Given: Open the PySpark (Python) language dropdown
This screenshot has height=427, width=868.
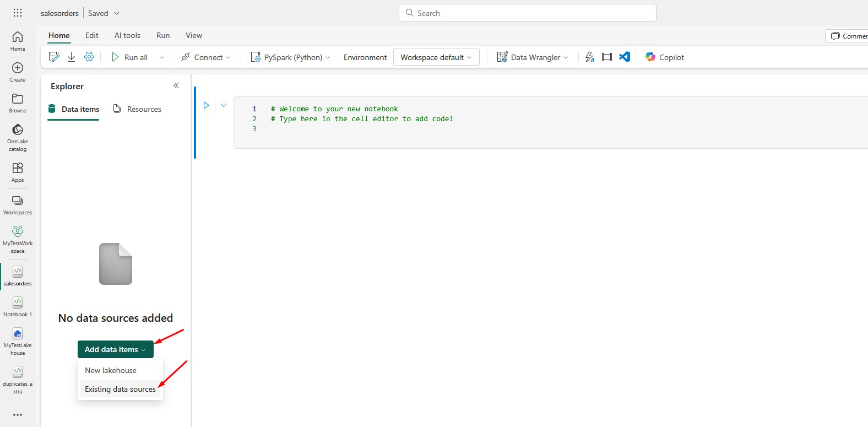Looking at the screenshot, I should [290, 57].
